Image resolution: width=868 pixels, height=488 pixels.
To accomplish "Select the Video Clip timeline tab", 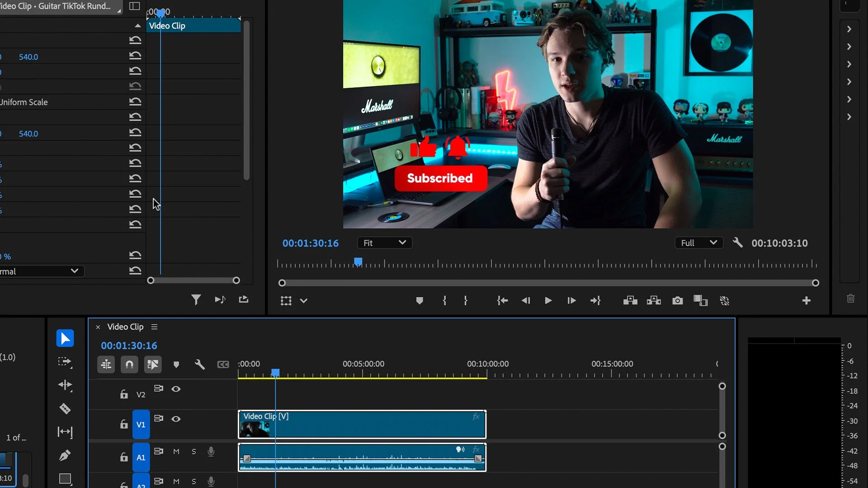I will pyautogui.click(x=125, y=327).
